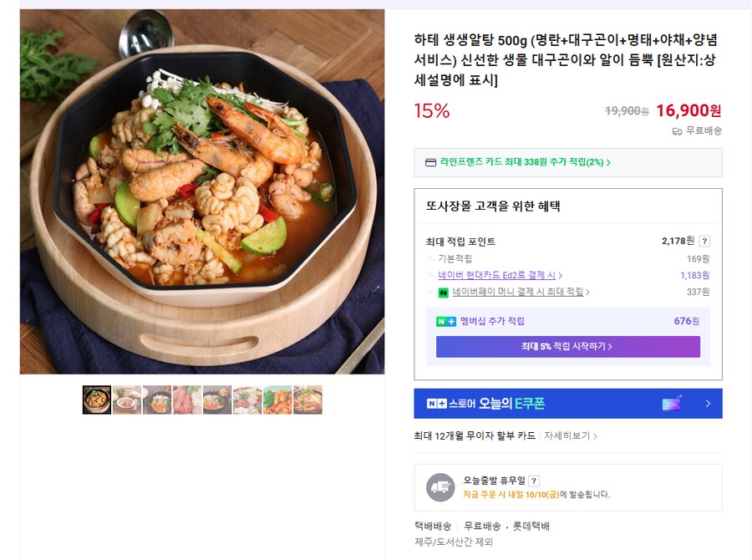Viewport: 752px width, 560px height.
Task: Expand 자세히보기 for installment cards
Action: [x=571, y=435]
